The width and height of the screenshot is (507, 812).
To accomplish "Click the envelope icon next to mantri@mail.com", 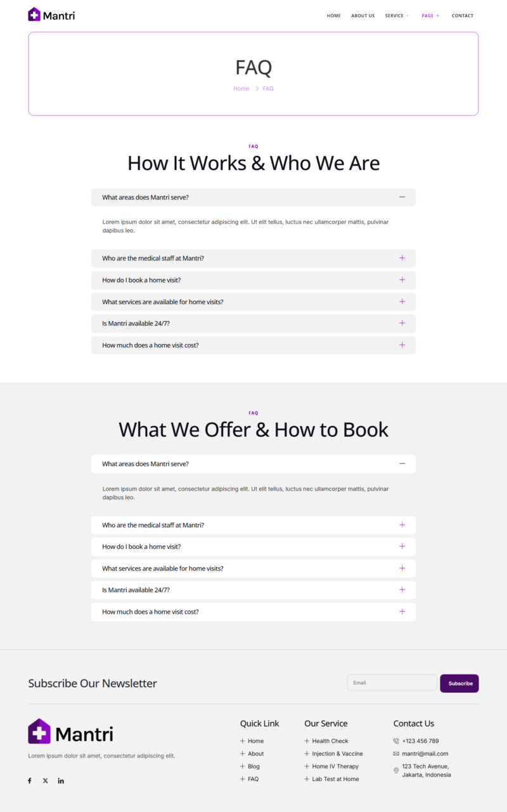I will (x=396, y=754).
